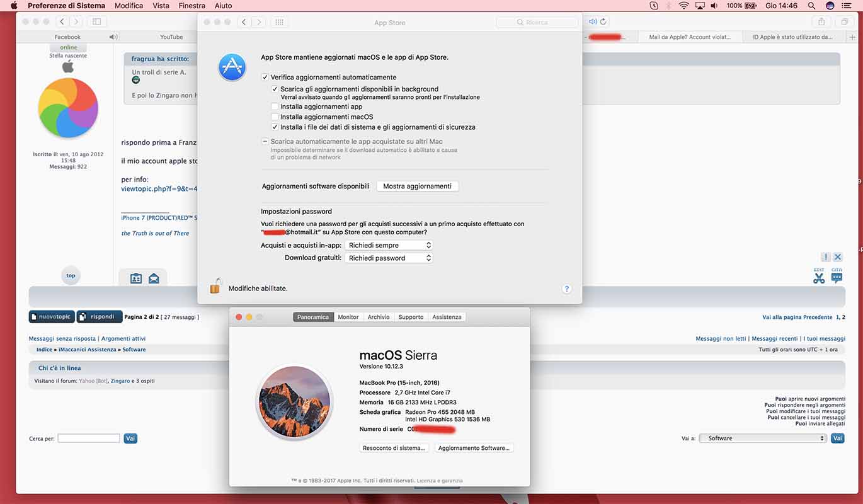Viewport: 863px width, 504px height.
Task: Toggle Verifica aggiornamenti automaticamente checkbox
Action: (x=265, y=77)
